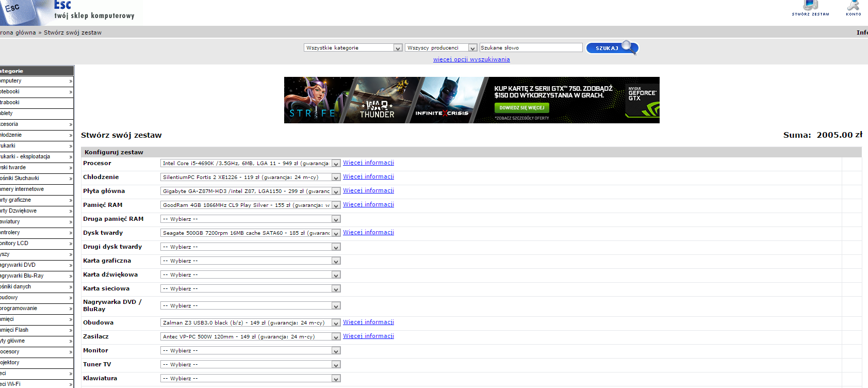Click 'Więcej informacji' for Dysk twardy

[368, 232]
